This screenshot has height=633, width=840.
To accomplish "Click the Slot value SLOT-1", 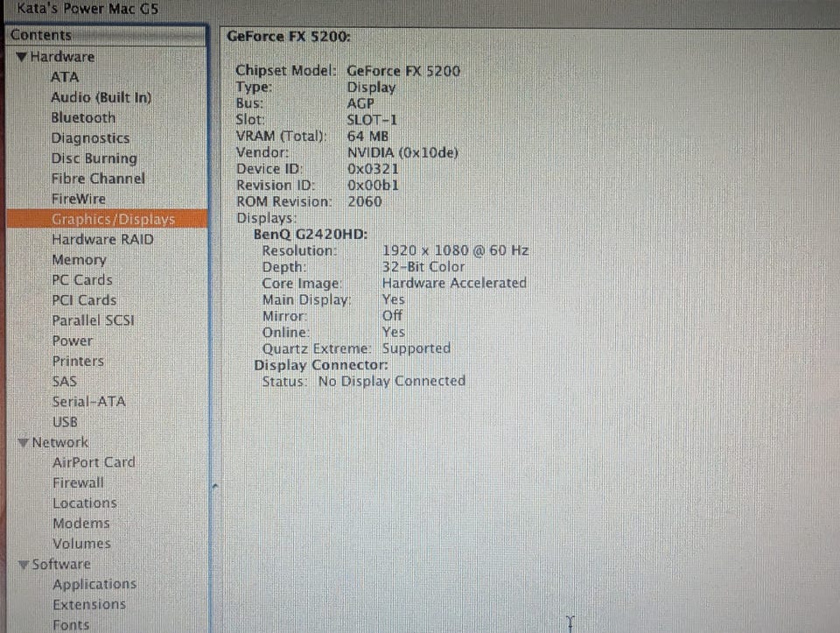I will tap(373, 120).
